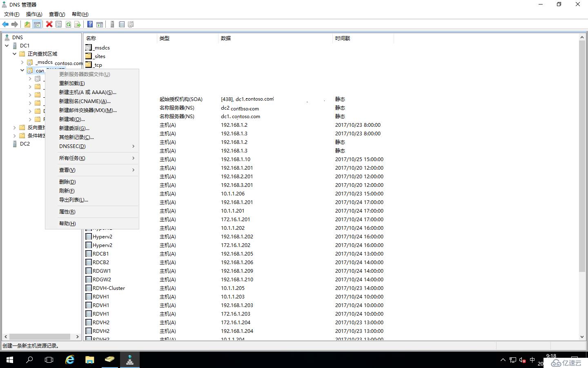Click the RDVH-Cluster record icon

(x=89, y=288)
